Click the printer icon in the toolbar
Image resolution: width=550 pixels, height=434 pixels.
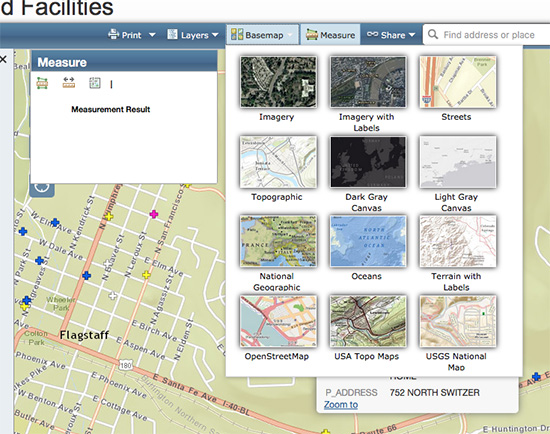click(113, 34)
